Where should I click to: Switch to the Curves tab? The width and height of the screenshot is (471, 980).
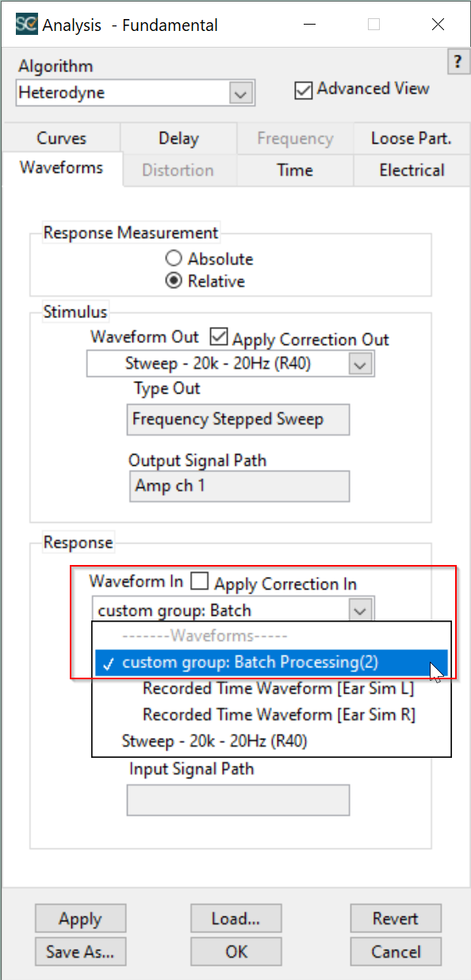62,138
